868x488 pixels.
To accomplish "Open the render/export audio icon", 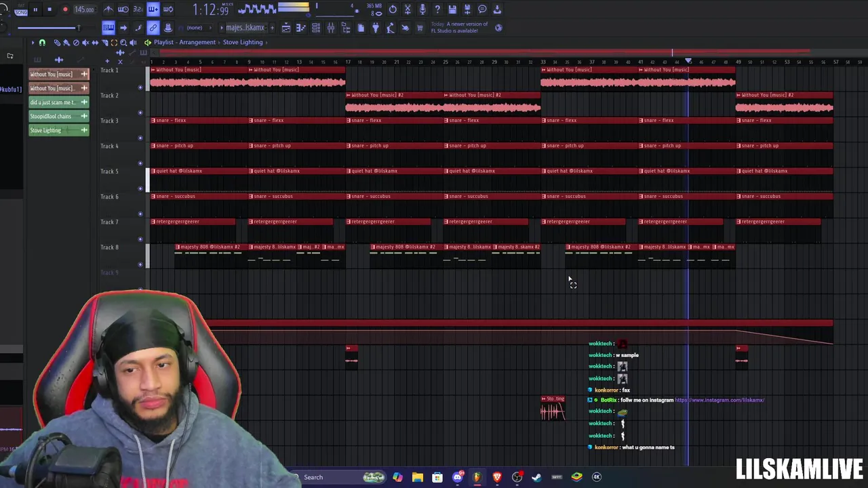I will 467,9.
